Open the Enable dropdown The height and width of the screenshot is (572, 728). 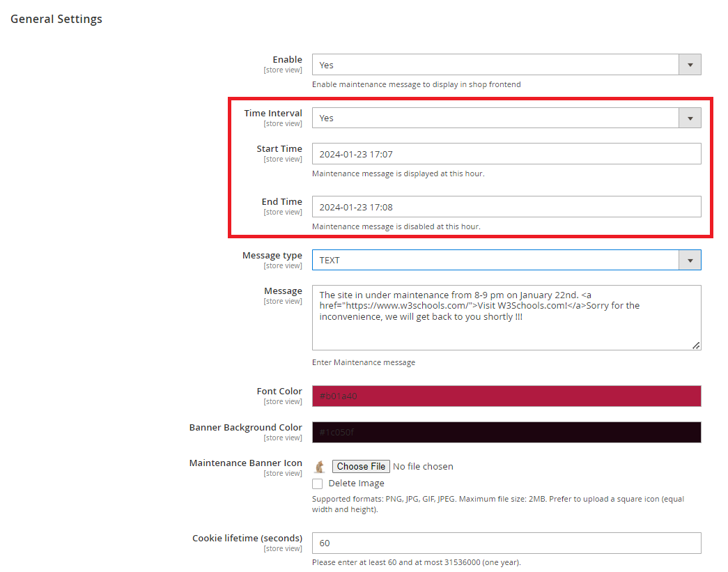[506, 65]
